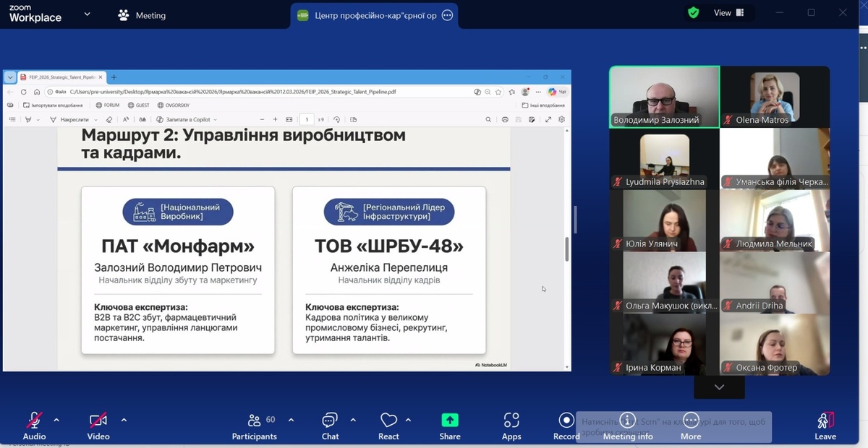
Task: Click the React heart icon
Action: pyautogui.click(x=388, y=421)
